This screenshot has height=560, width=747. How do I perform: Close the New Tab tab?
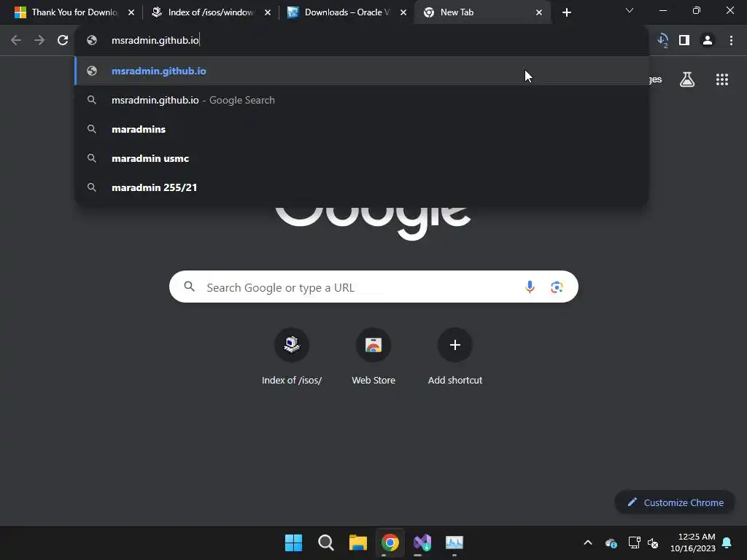[x=539, y=12]
